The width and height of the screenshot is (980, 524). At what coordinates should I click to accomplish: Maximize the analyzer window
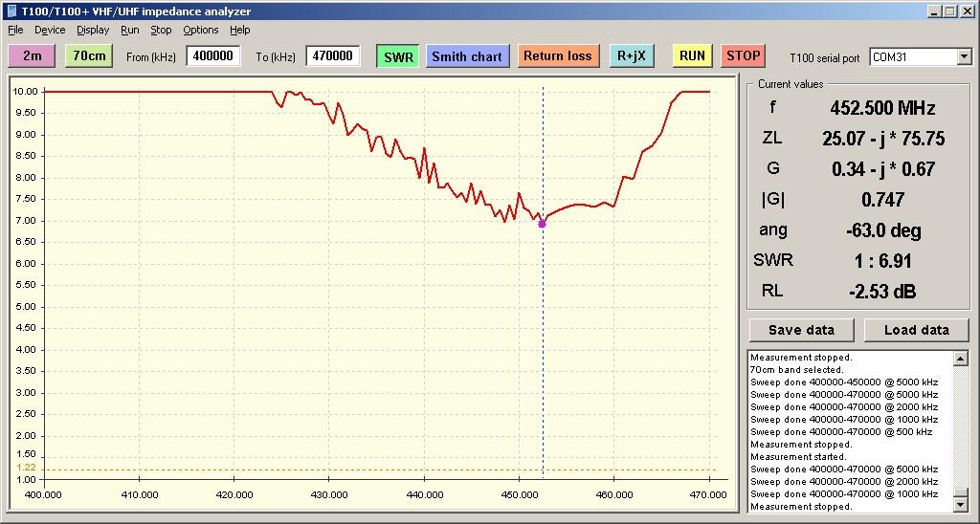(949, 11)
